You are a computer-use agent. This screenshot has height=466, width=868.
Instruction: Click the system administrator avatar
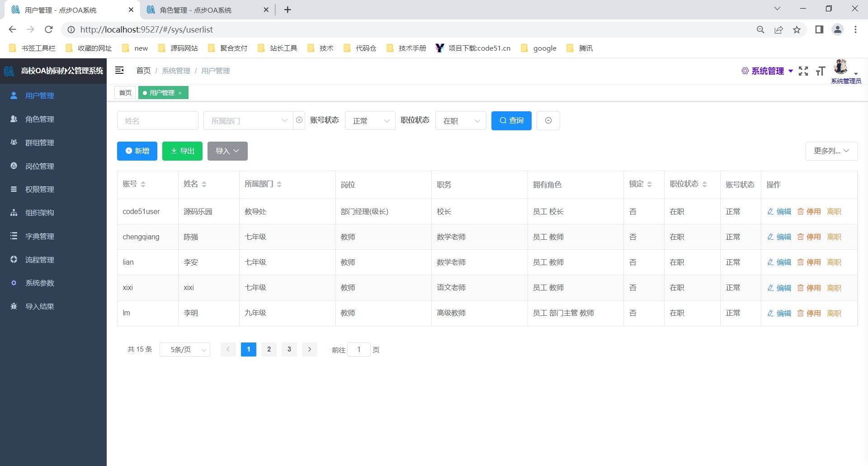pyautogui.click(x=841, y=67)
